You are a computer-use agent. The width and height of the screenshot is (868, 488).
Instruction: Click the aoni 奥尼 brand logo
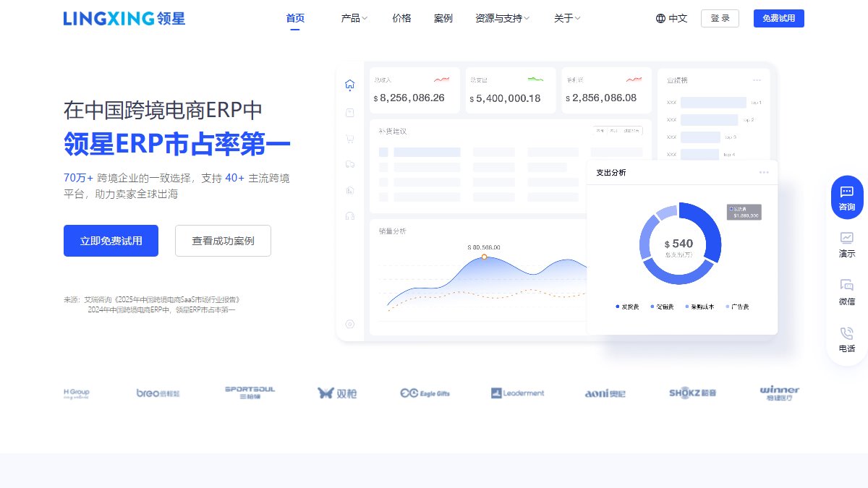605,393
